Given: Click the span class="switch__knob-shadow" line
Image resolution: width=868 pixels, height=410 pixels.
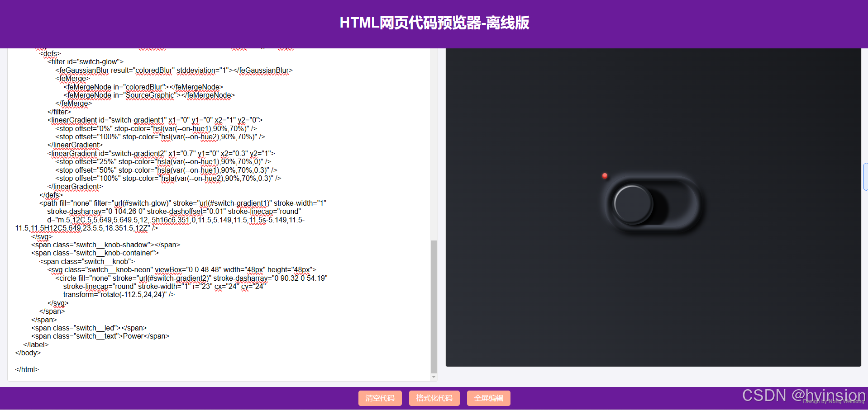Looking at the screenshot, I should click(x=106, y=245).
